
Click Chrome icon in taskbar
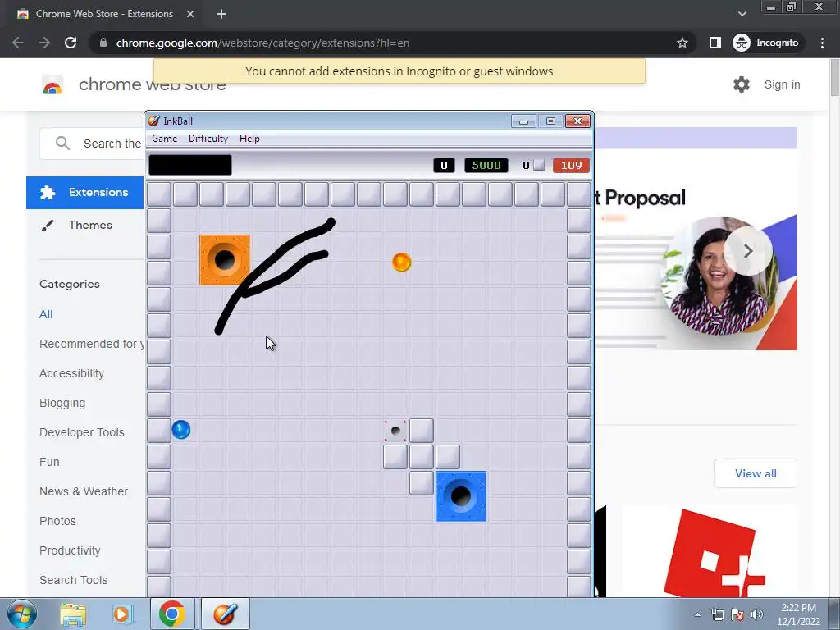point(172,614)
